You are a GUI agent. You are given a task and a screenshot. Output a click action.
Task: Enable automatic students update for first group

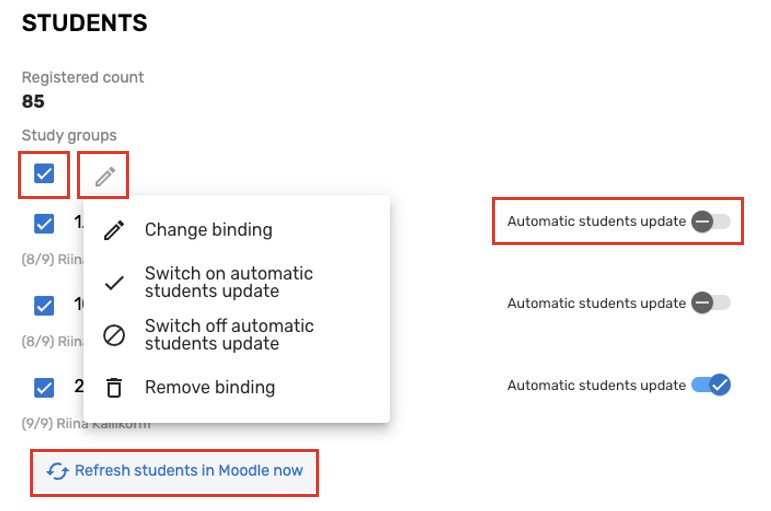click(711, 221)
